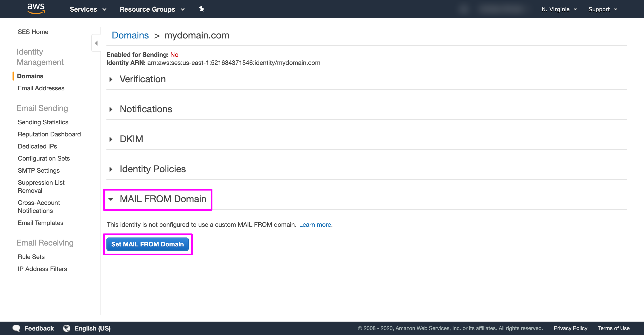Go back to Domains via breadcrumb link

coord(130,35)
